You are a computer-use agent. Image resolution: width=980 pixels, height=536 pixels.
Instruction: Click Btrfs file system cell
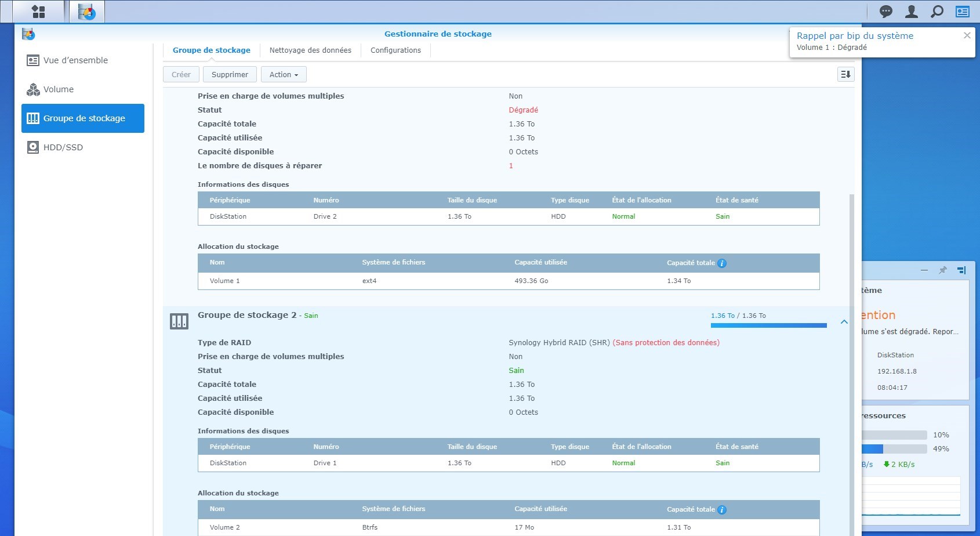370,527
